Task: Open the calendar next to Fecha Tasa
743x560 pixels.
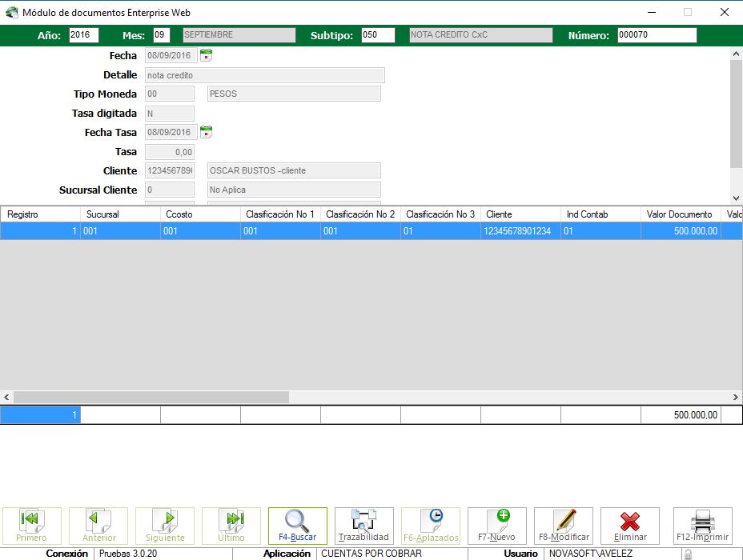Action: (206, 132)
